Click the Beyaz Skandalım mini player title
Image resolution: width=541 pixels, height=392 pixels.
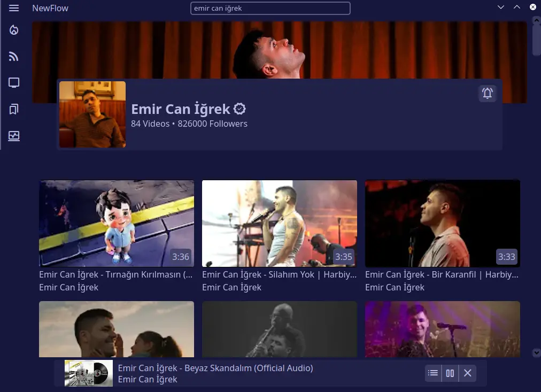point(215,368)
